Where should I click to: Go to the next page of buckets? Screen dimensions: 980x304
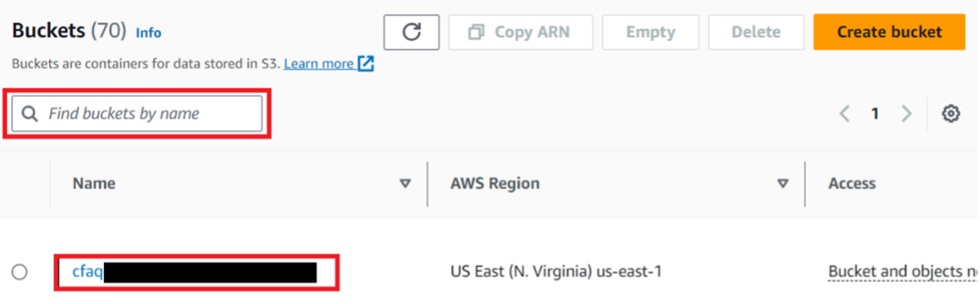click(x=906, y=114)
